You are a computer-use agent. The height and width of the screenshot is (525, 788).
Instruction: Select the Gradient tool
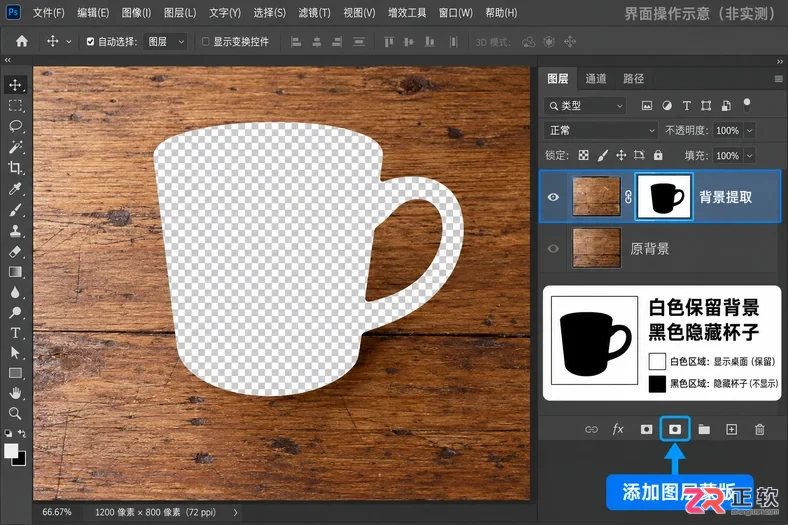(x=15, y=272)
